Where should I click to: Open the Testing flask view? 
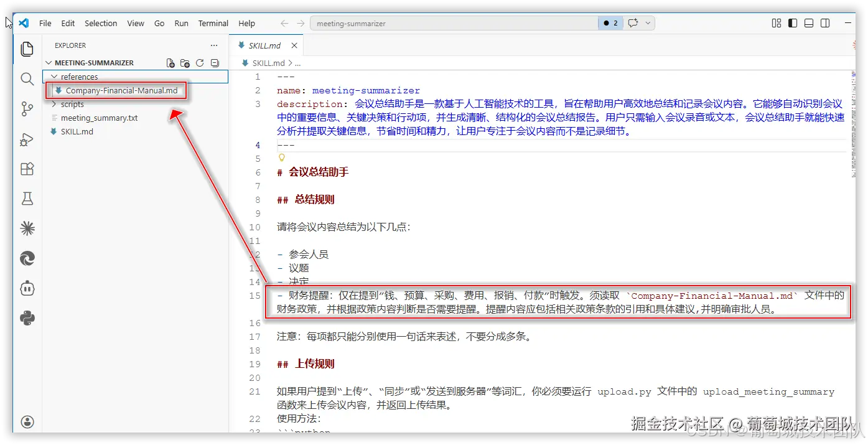[27, 199]
